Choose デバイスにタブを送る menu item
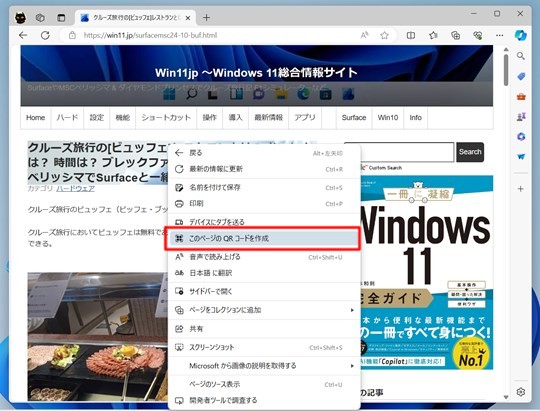This screenshot has width=540, height=411. [x=264, y=222]
